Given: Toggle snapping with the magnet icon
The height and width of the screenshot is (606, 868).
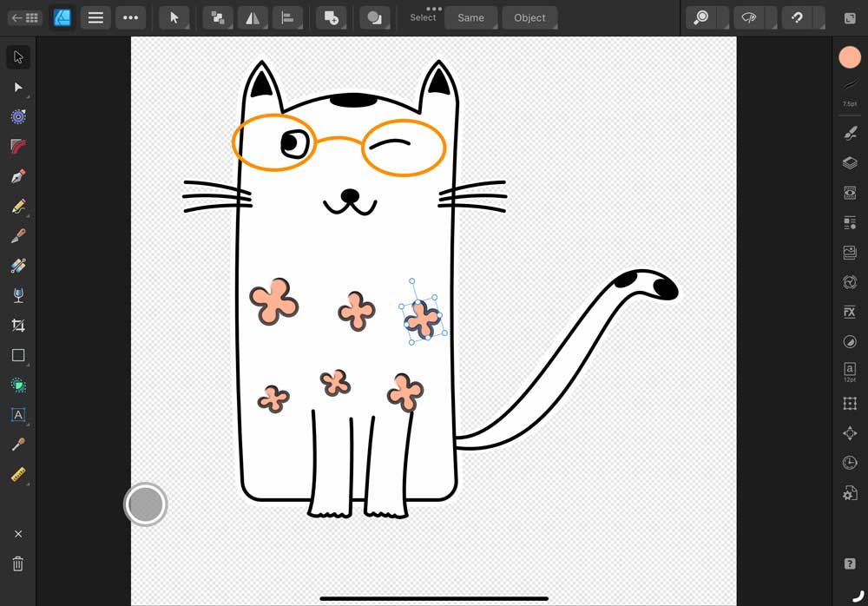Looking at the screenshot, I should [797, 17].
